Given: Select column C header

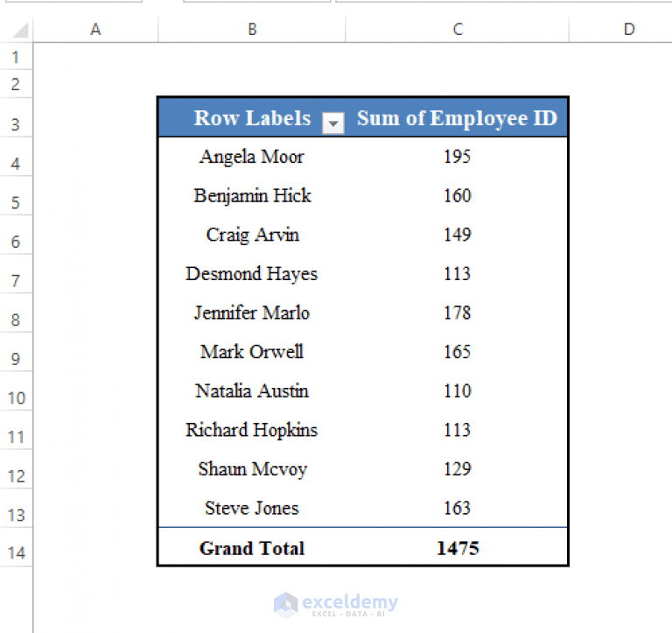Looking at the screenshot, I should 458,29.
